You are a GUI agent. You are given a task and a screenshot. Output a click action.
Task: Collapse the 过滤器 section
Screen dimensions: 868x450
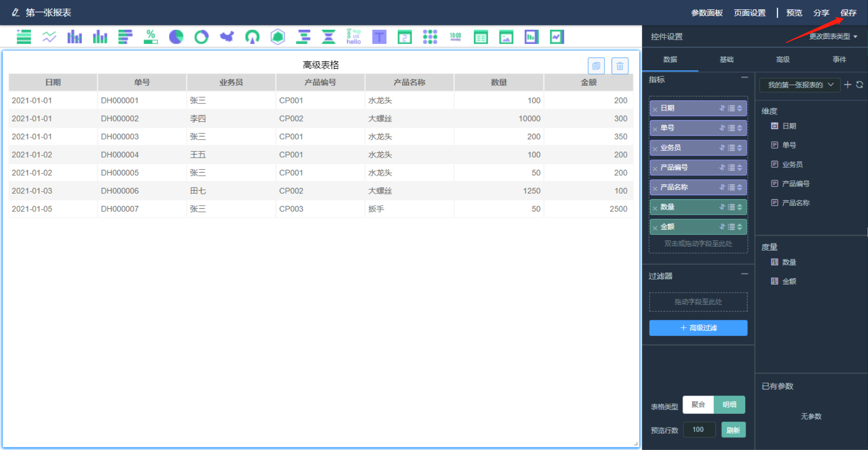pos(744,274)
